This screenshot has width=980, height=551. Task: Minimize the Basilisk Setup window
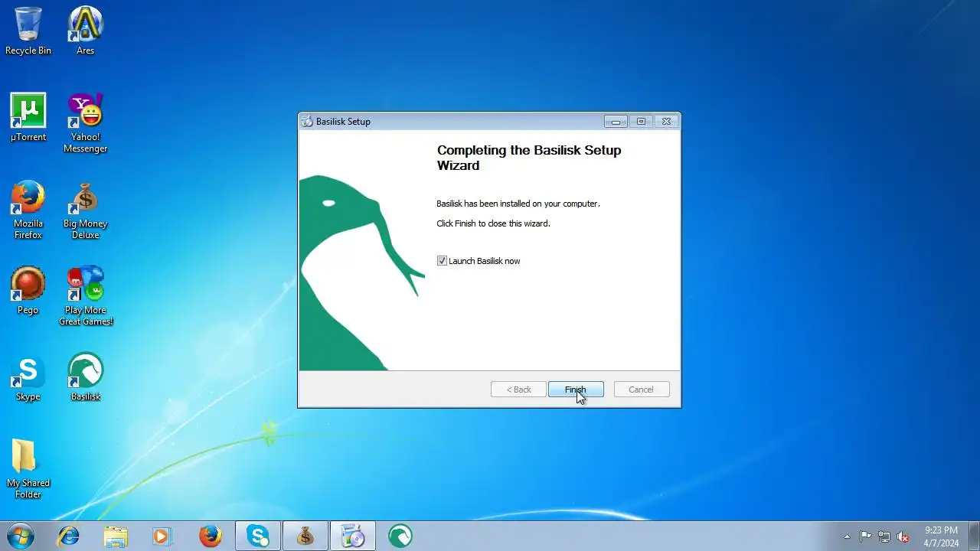tap(616, 122)
